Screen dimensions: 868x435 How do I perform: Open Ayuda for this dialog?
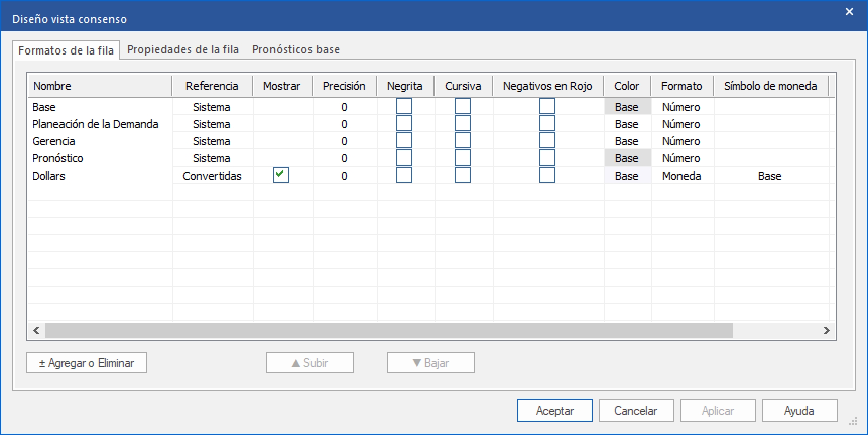pos(799,410)
